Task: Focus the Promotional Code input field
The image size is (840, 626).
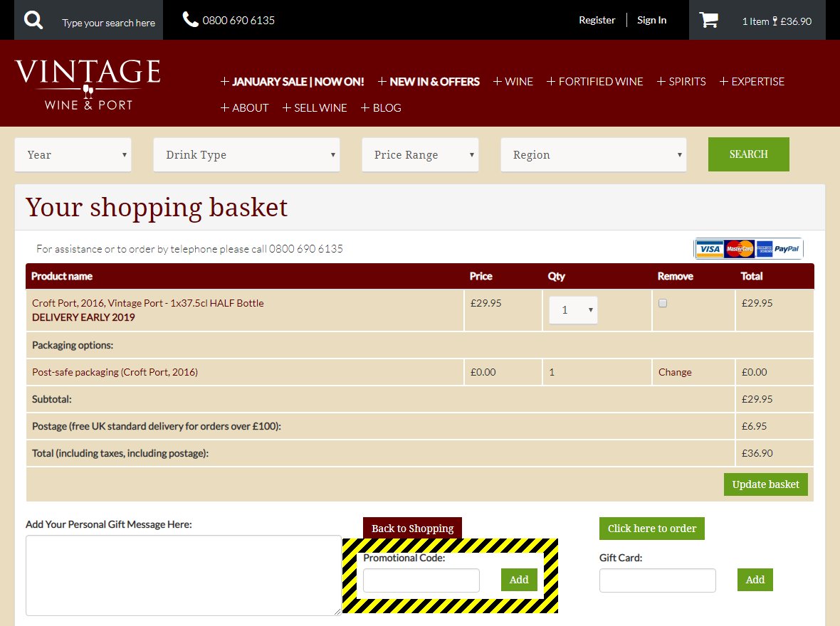Action: tap(421, 580)
